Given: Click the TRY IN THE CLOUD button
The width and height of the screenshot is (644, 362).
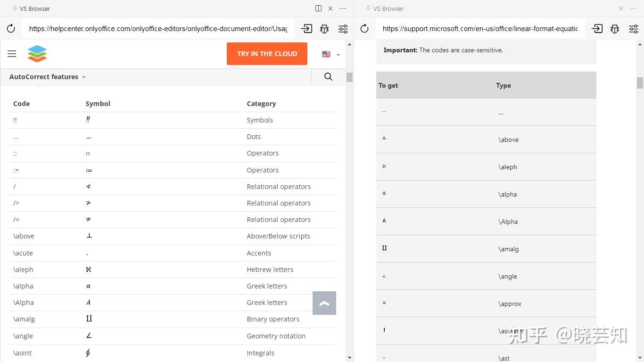Looking at the screenshot, I should [267, 54].
